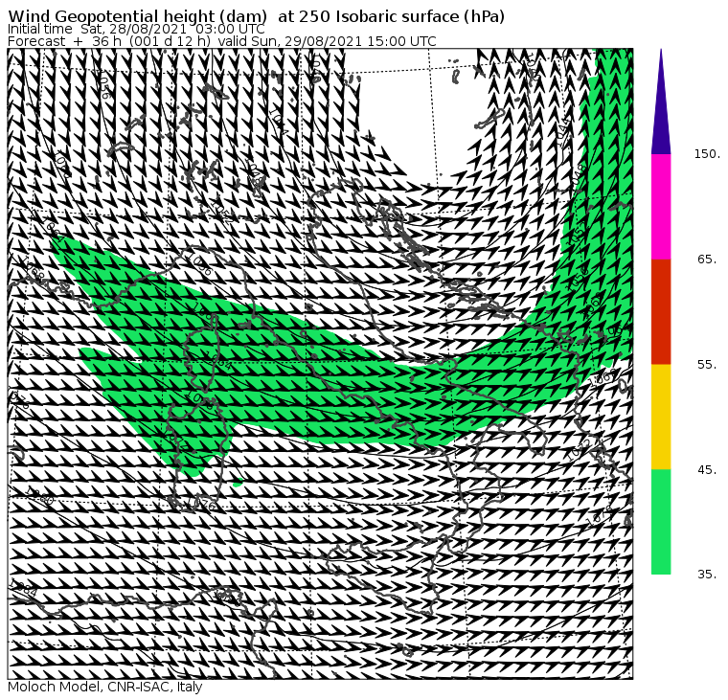Click the legend value '55.'
Image resolution: width=728 pixels, height=700 pixels.
tap(707, 365)
